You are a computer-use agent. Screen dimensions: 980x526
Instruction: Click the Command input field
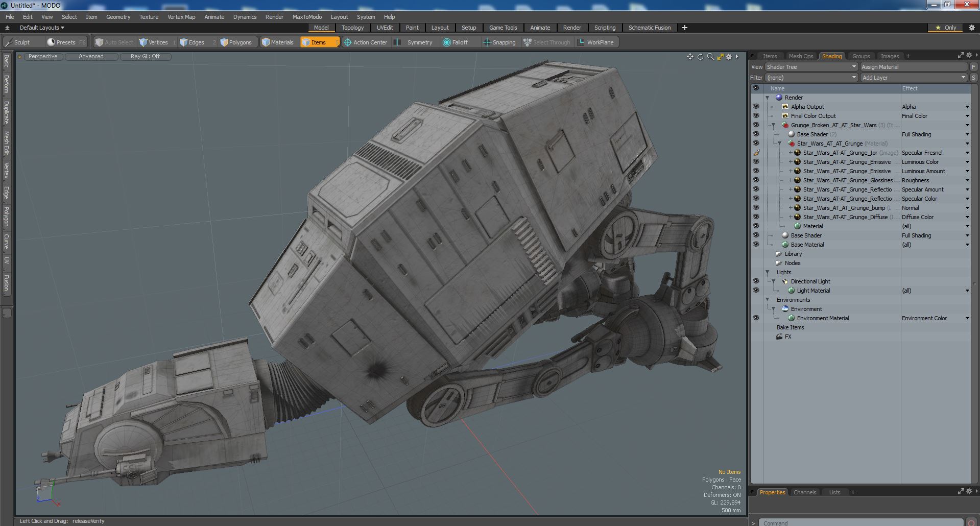pyautogui.click(x=861, y=523)
